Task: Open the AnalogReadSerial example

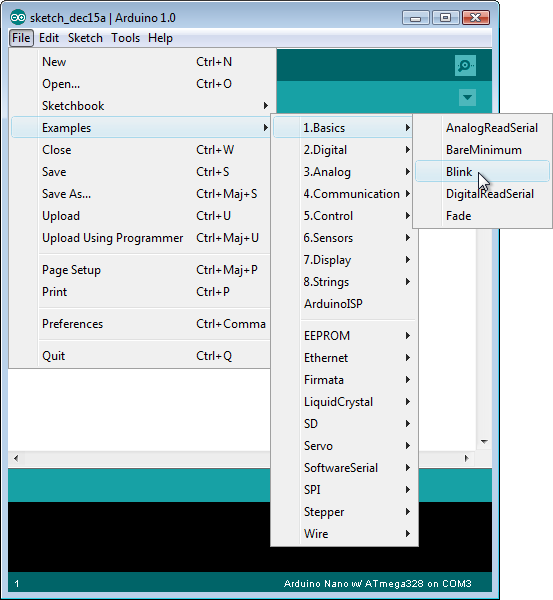Action: (482, 128)
